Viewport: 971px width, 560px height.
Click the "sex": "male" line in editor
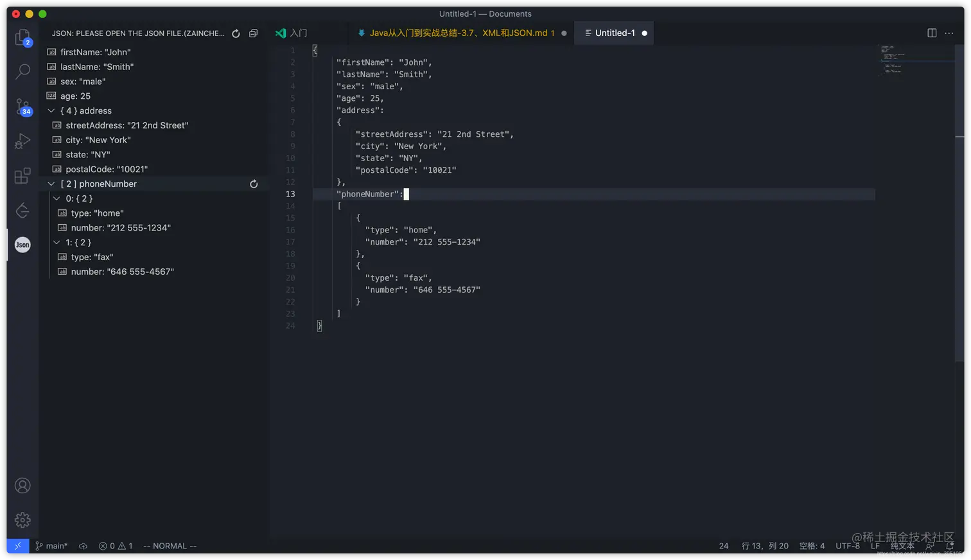tap(370, 86)
